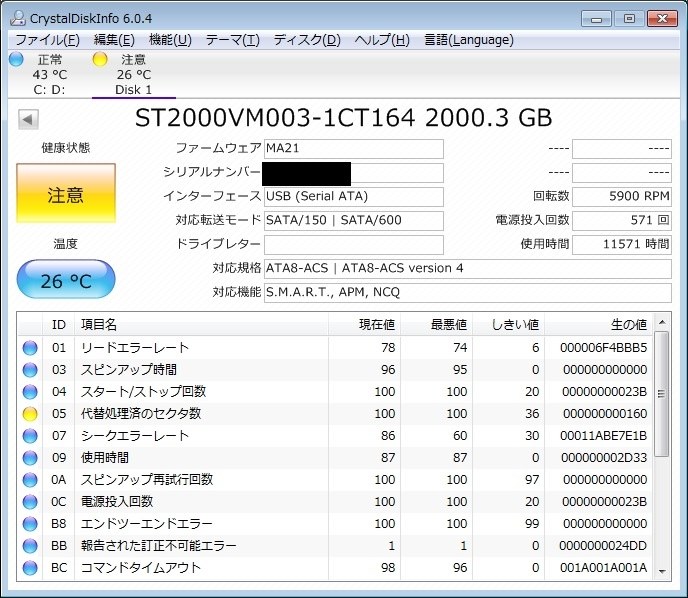Click the SMART list scroll down arrow

tap(662, 572)
